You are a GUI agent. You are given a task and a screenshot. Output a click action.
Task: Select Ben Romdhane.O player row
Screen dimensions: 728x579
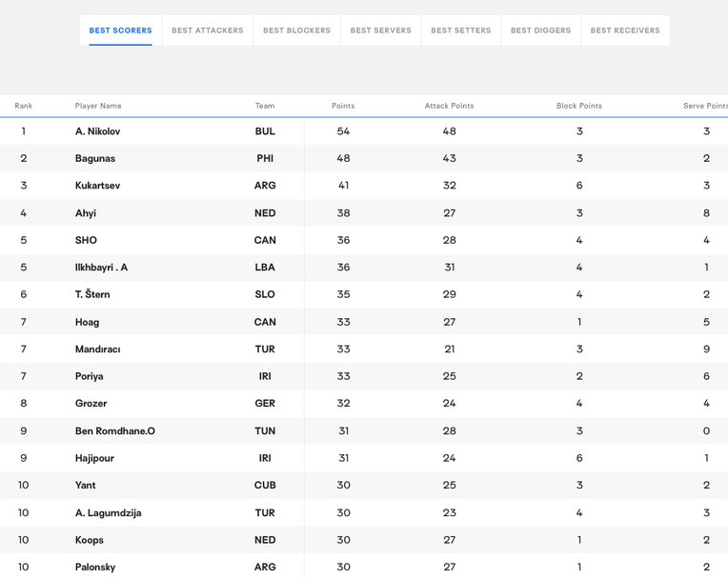[x=114, y=431]
